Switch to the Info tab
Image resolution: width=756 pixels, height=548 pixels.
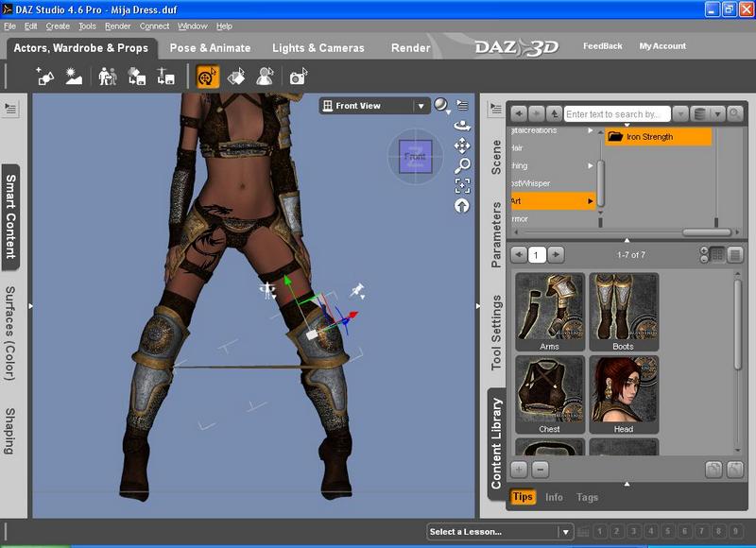click(x=554, y=497)
